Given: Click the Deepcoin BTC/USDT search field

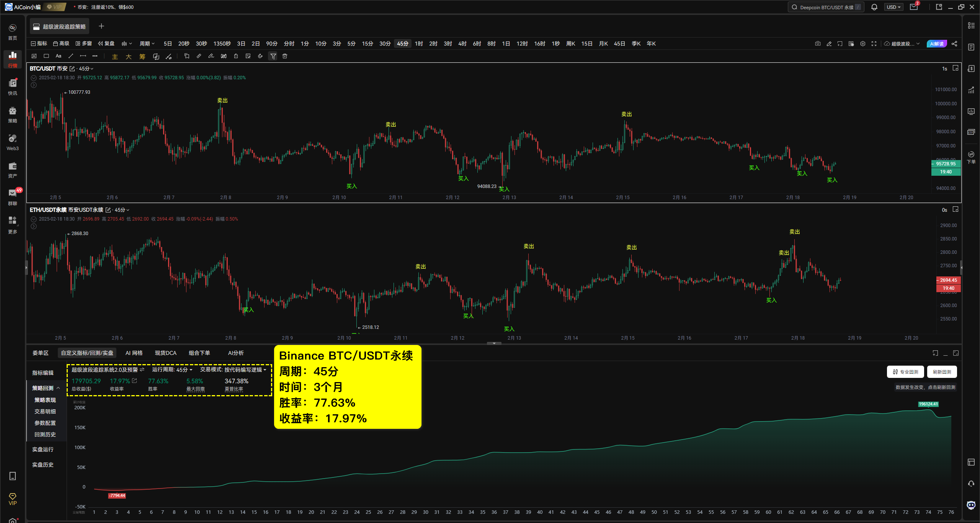Looking at the screenshot, I should click(x=826, y=7).
